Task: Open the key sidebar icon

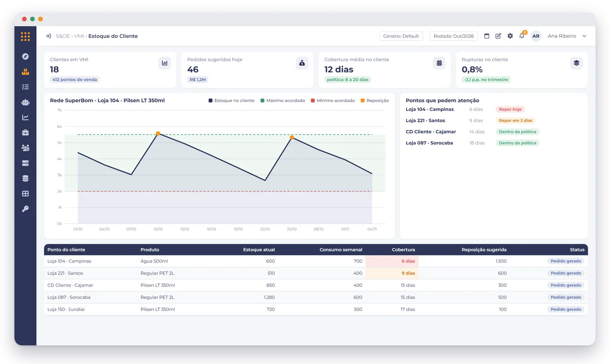Action: [25, 209]
